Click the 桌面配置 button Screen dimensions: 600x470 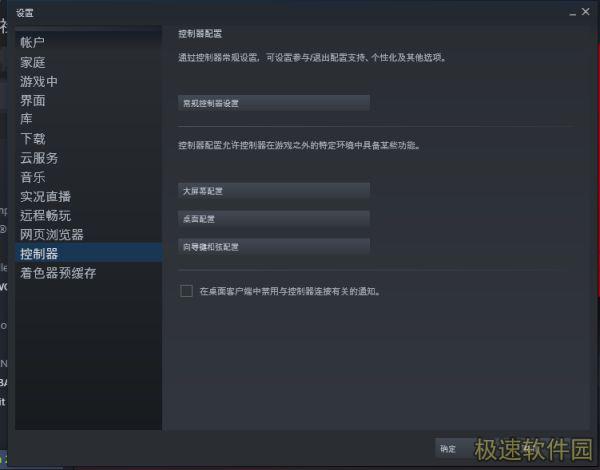click(274, 219)
